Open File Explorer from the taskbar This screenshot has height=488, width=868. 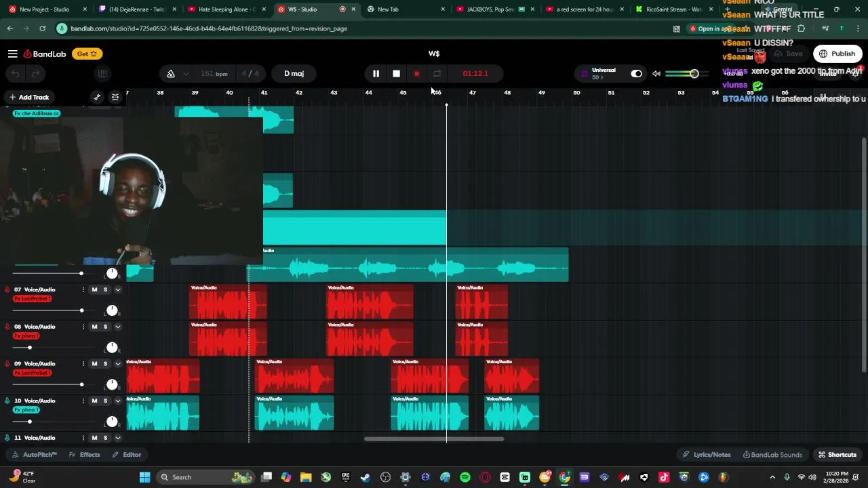pos(306,477)
